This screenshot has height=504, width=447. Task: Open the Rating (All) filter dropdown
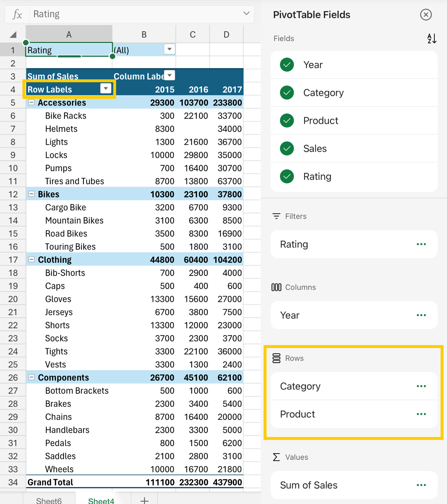[169, 49]
